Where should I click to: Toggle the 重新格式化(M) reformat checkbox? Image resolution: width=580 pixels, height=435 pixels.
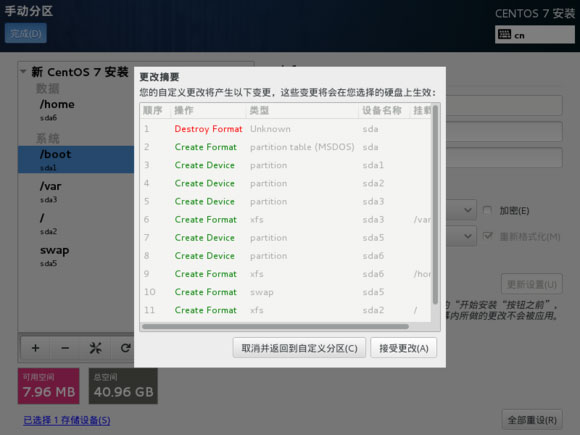(487, 236)
